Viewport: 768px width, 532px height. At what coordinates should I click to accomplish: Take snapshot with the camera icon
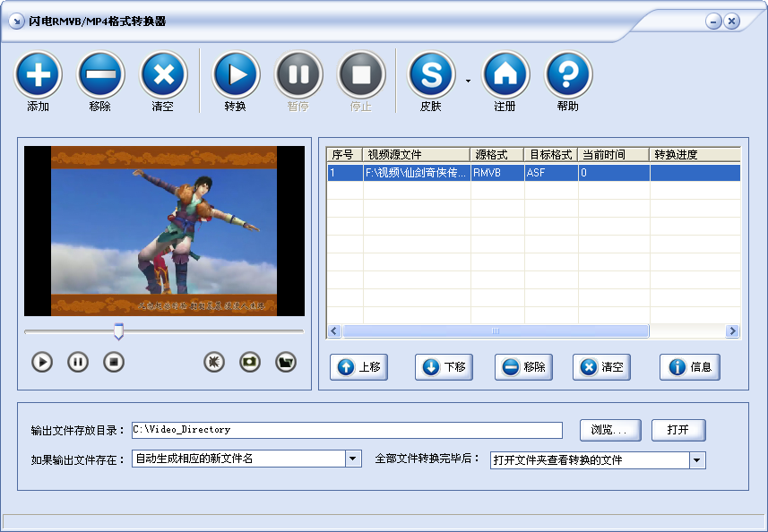pos(250,362)
